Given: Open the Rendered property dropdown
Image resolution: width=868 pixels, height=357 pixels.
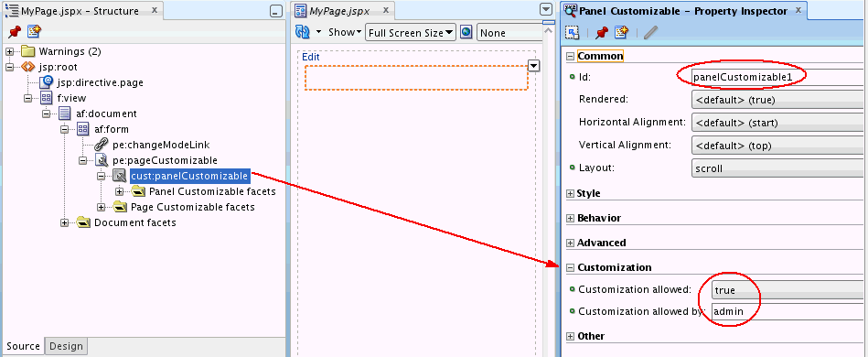Looking at the screenshot, I should click(777, 101).
